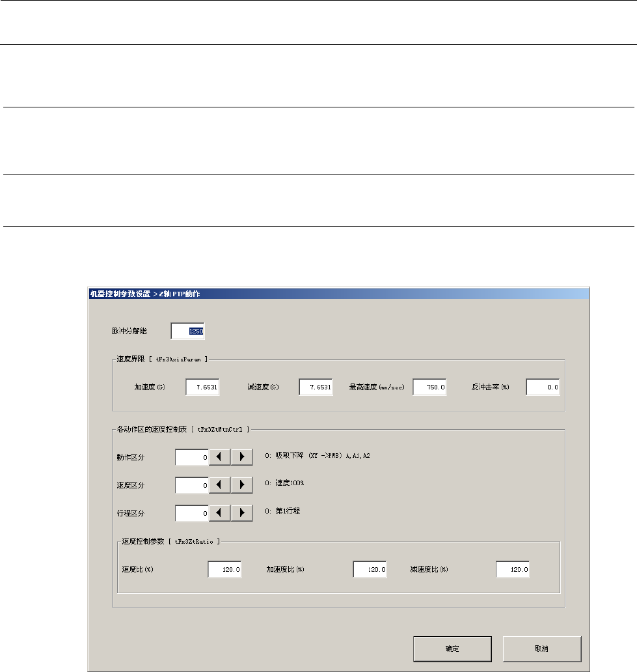Increase 行程区分 with right arrow

(x=241, y=513)
